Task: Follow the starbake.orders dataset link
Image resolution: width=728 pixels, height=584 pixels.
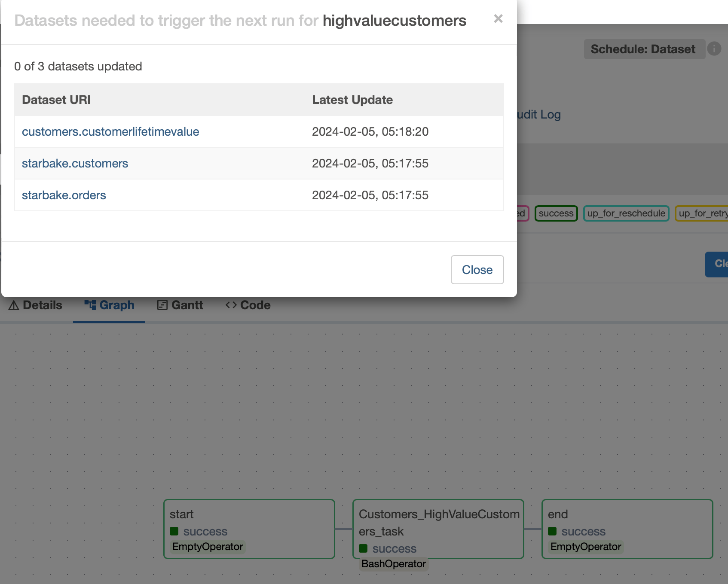Action: pyautogui.click(x=64, y=195)
